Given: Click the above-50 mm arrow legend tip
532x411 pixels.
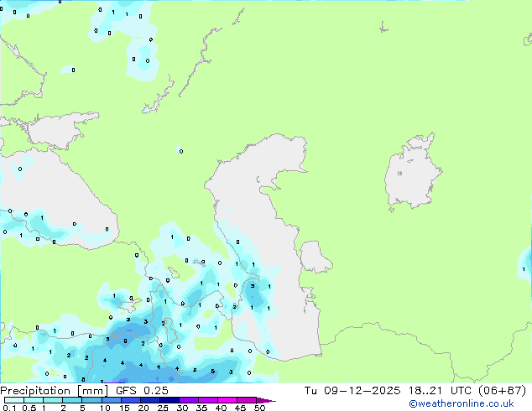Looking at the screenshot, I should tap(266, 400).
